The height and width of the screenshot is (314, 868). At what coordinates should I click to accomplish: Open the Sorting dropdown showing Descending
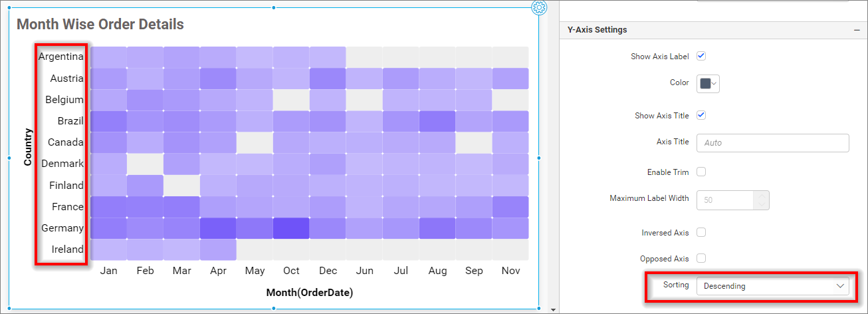(772, 286)
